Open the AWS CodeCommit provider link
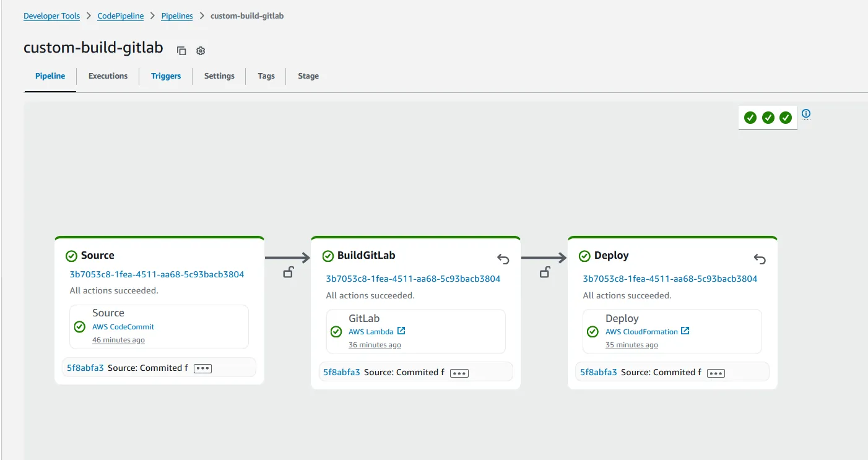This screenshot has height=460, width=868. 123,327
